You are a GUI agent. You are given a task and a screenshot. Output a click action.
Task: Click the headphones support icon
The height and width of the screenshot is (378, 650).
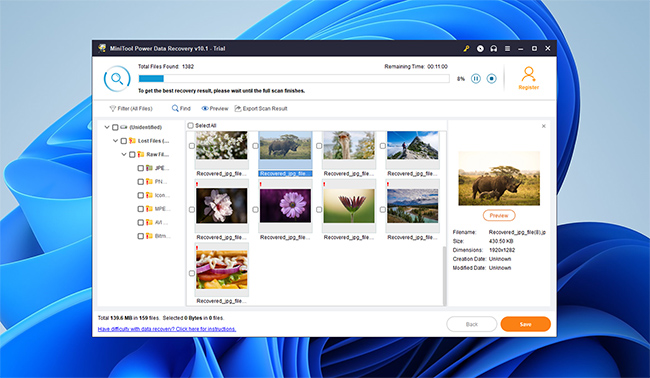493,48
